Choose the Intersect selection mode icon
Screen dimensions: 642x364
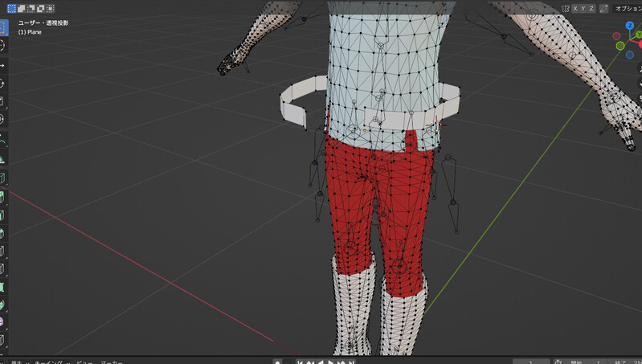point(51,8)
